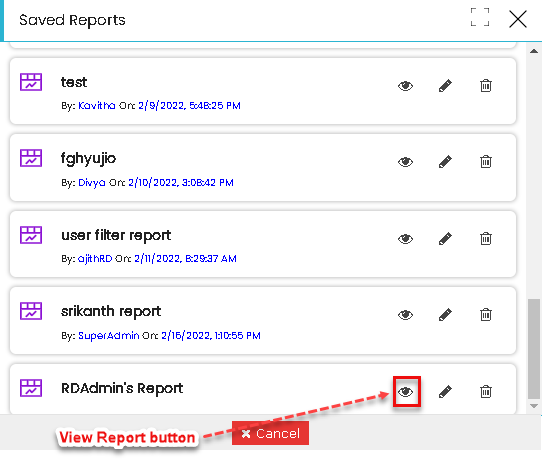Edit the fghyujio report with the pencil icon
This screenshot has height=464, width=542.
click(x=445, y=162)
